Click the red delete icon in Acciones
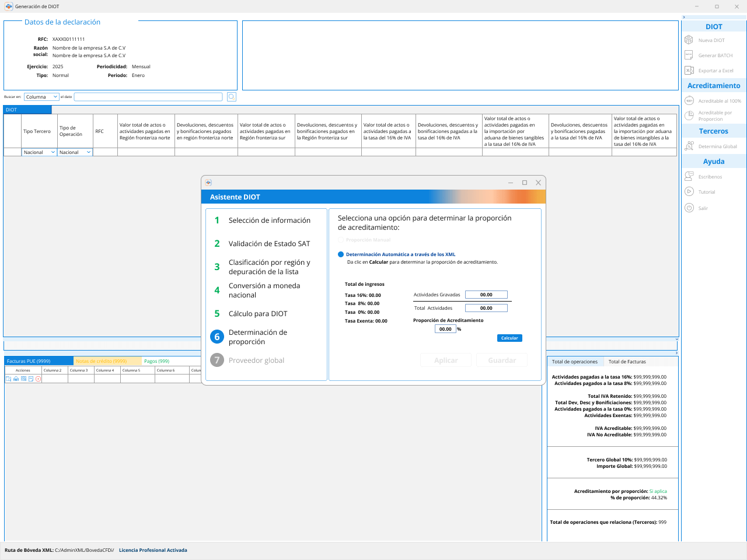 (x=39, y=379)
